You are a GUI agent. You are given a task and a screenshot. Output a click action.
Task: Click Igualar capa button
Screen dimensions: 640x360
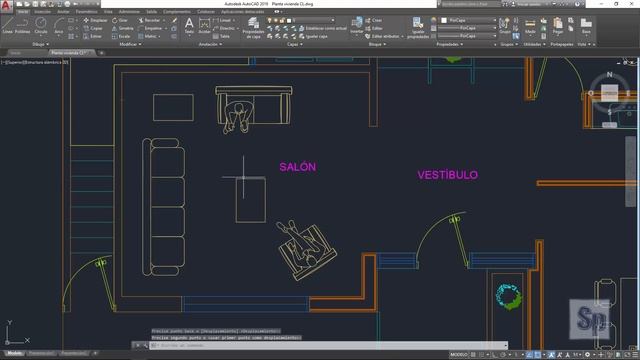(x=313, y=36)
